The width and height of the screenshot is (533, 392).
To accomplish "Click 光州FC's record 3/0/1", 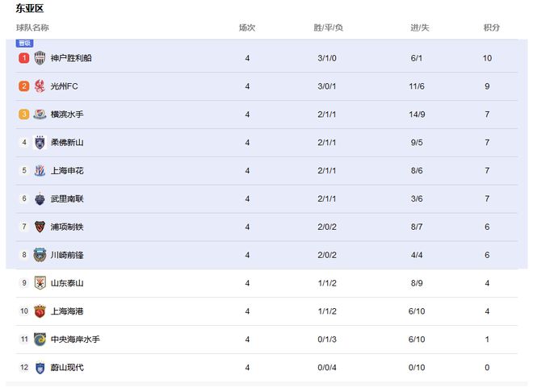I will 327,86.
